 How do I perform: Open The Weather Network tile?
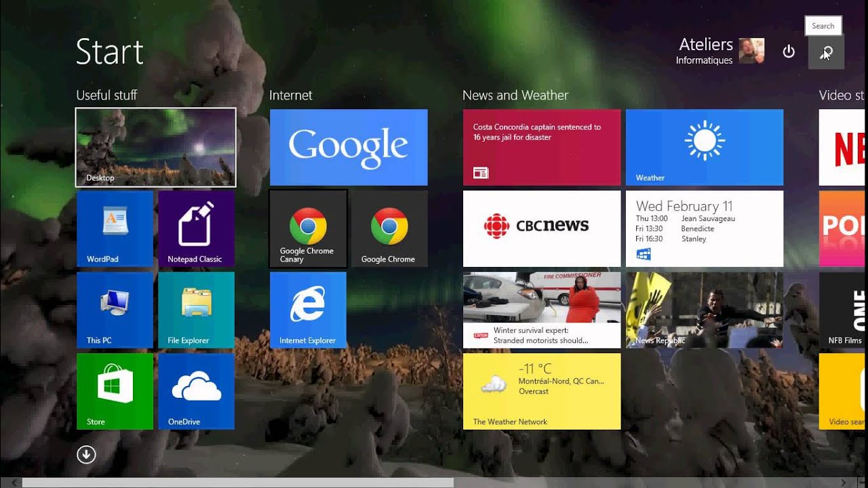(x=542, y=391)
